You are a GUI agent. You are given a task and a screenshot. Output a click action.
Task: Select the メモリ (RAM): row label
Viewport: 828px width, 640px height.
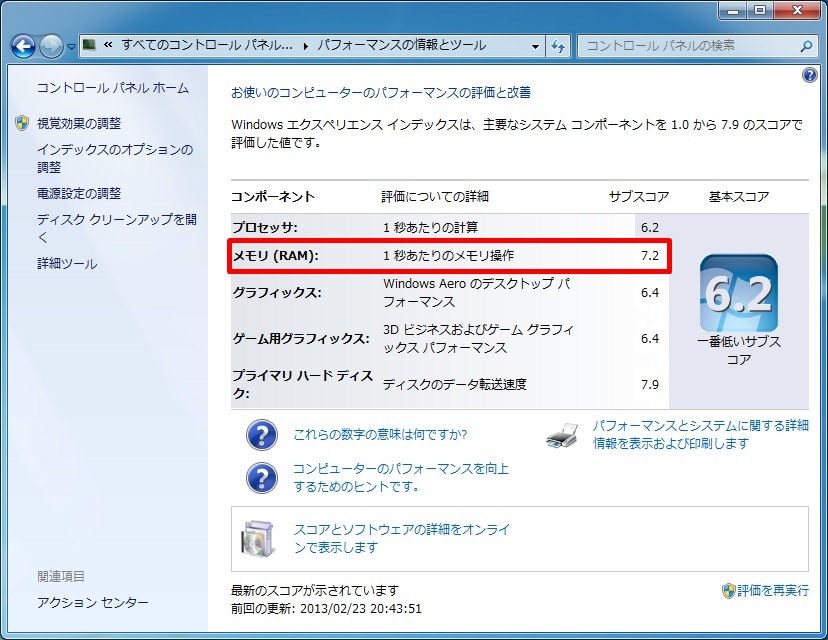276,256
